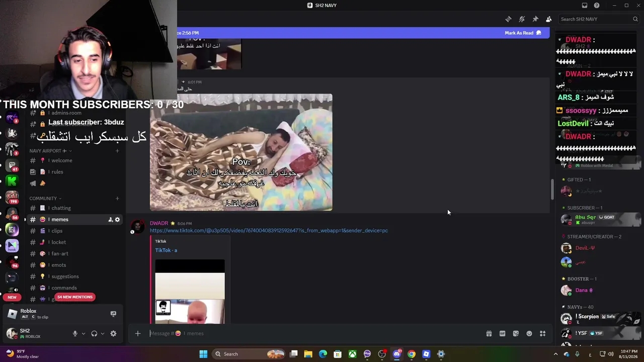Open File Explorer from the taskbar
Image resolution: width=644 pixels, height=362 pixels.
308,354
